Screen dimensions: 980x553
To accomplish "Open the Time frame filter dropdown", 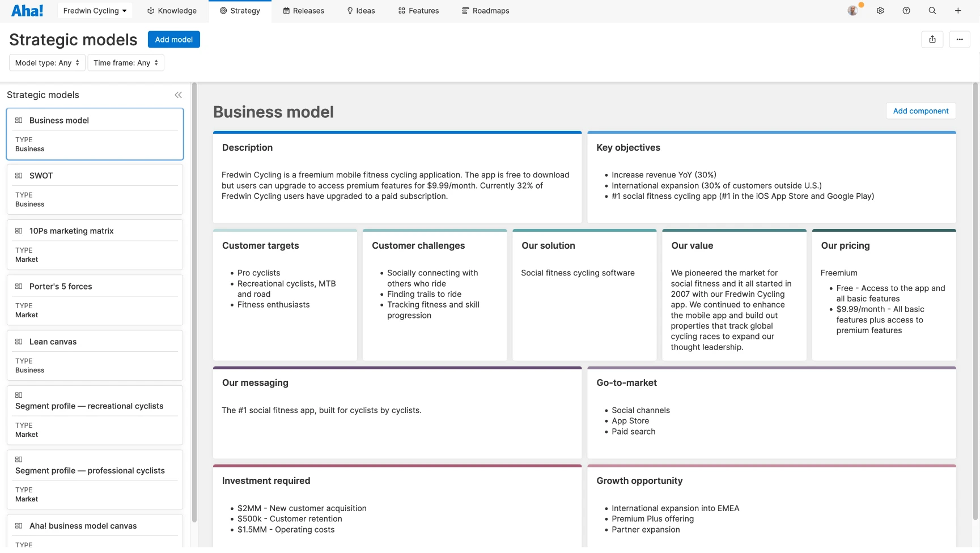I will point(125,62).
